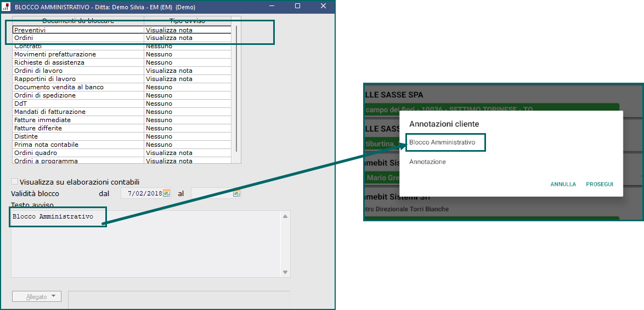Click the text area scroll down arrow

click(x=285, y=272)
